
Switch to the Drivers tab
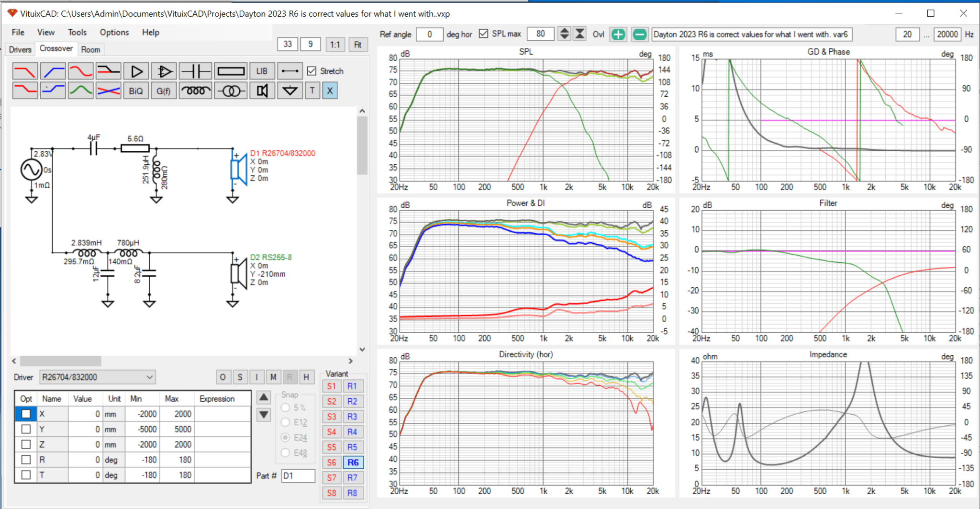[x=20, y=49]
